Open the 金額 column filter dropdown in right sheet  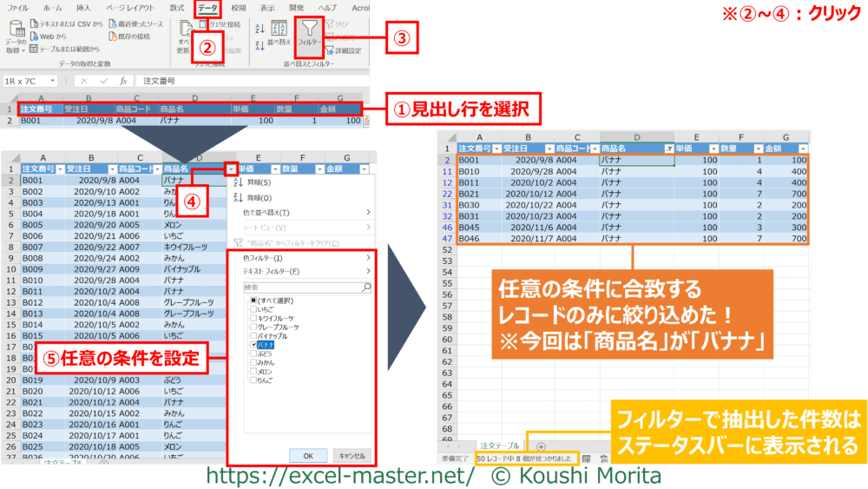coord(804,149)
